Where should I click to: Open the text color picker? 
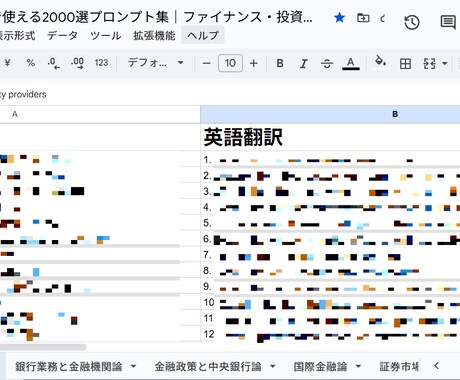point(351,63)
